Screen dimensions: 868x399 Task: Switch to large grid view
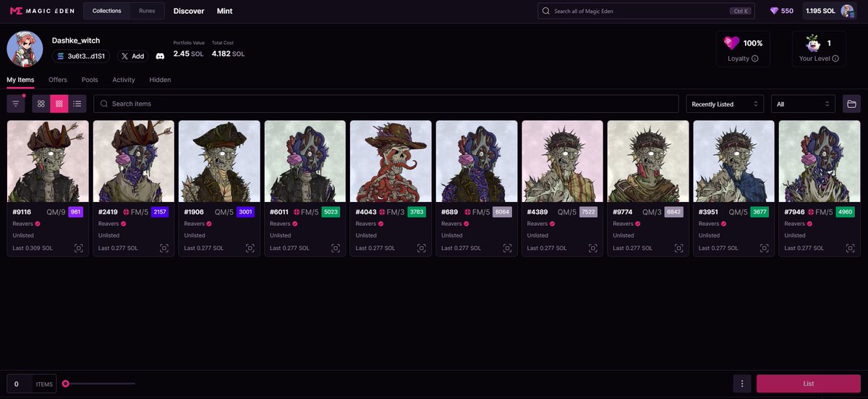click(x=41, y=104)
